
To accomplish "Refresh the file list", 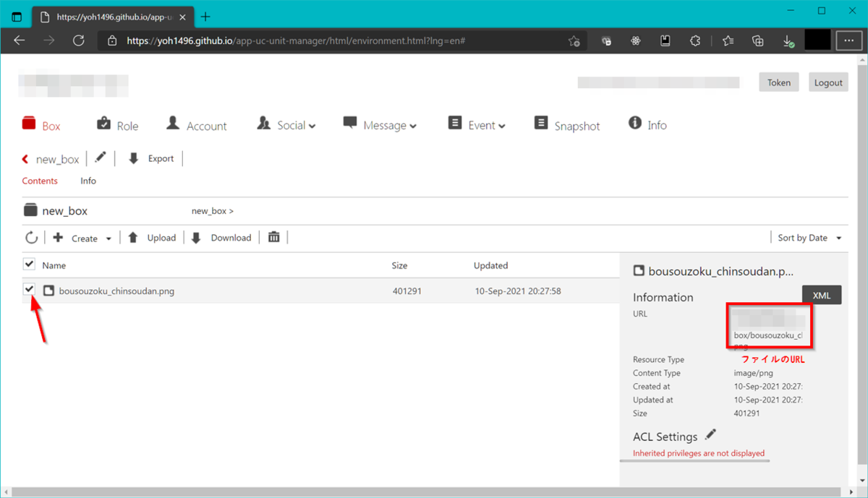I will point(31,237).
